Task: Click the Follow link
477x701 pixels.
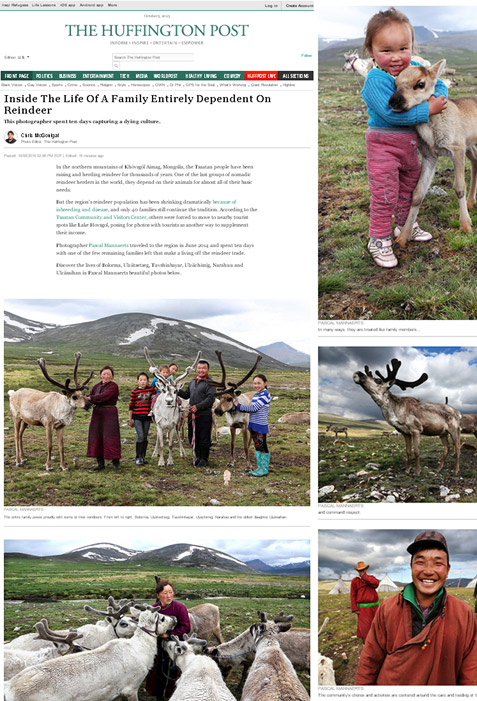Action: click(x=306, y=55)
